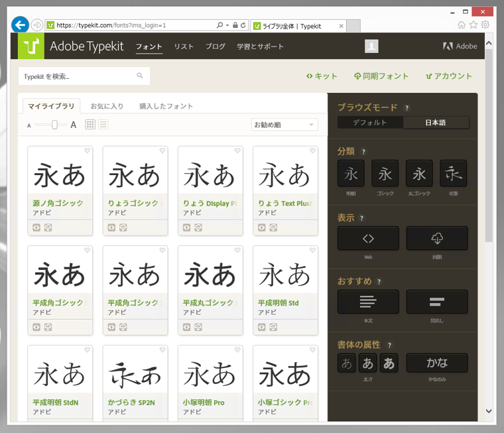The image size is (504, 433).
Task: Click the search magnifier in Typekit search box
Action: click(139, 76)
